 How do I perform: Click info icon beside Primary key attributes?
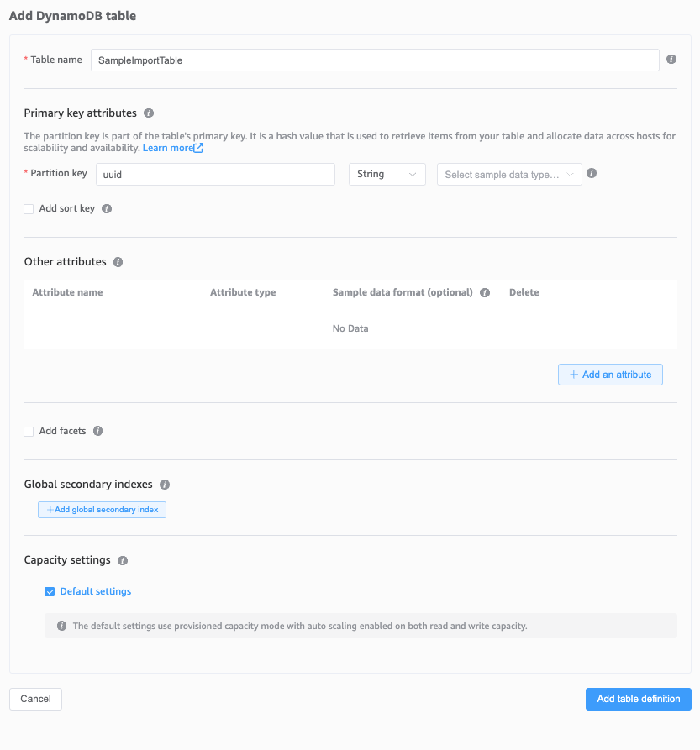pyautogui.click(x=149, y=113)
